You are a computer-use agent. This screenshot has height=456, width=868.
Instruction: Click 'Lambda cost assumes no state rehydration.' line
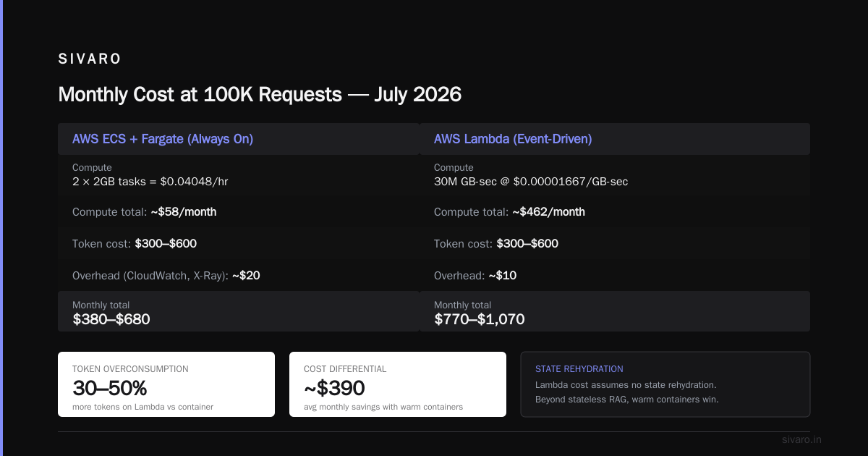626,385
